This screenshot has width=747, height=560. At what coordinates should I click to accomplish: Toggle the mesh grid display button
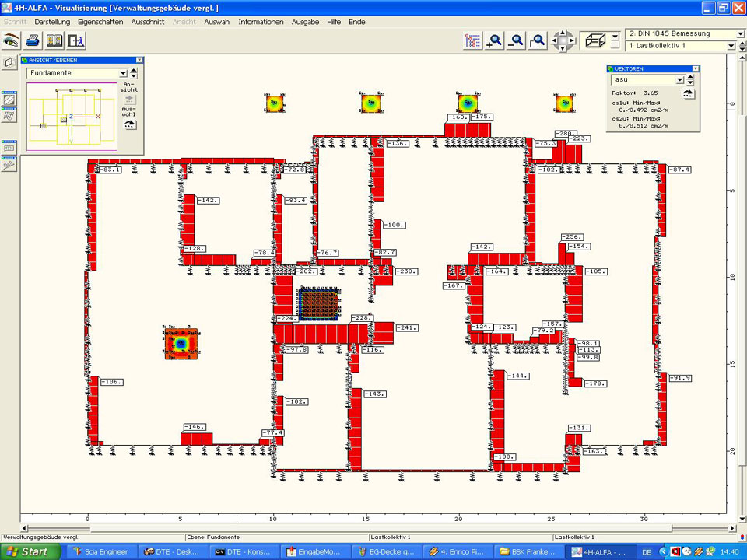pyautogui.click(x=9, y=116)
